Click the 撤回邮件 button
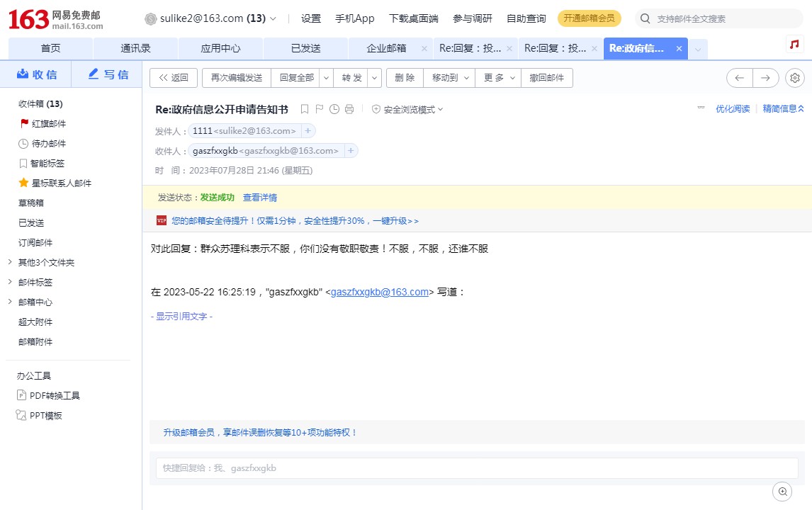This screenshot has width=812, height=510. click(546, 78)
